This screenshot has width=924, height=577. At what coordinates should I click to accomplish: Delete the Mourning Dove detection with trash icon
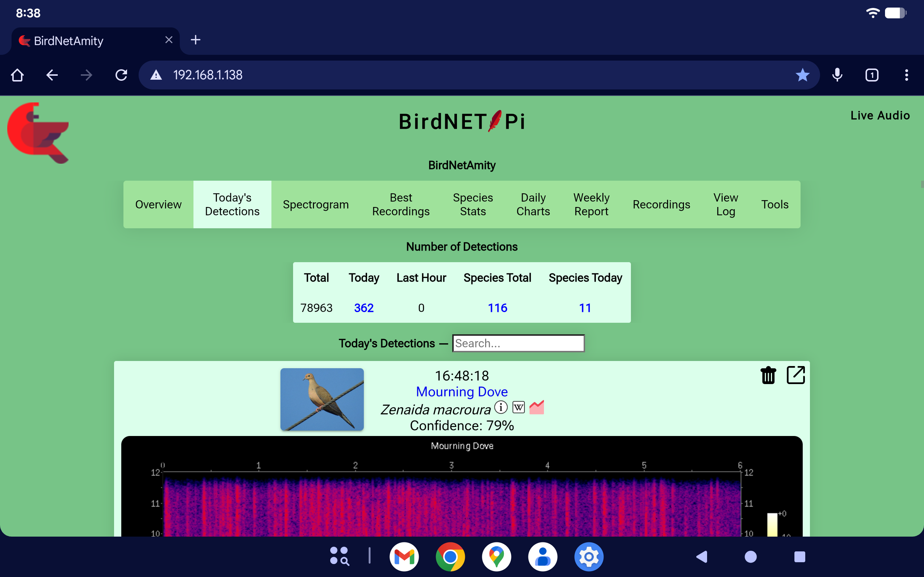point(768,375)
